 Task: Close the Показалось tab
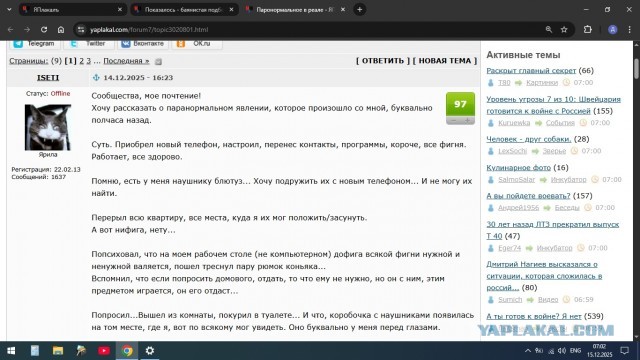point(231,9)
